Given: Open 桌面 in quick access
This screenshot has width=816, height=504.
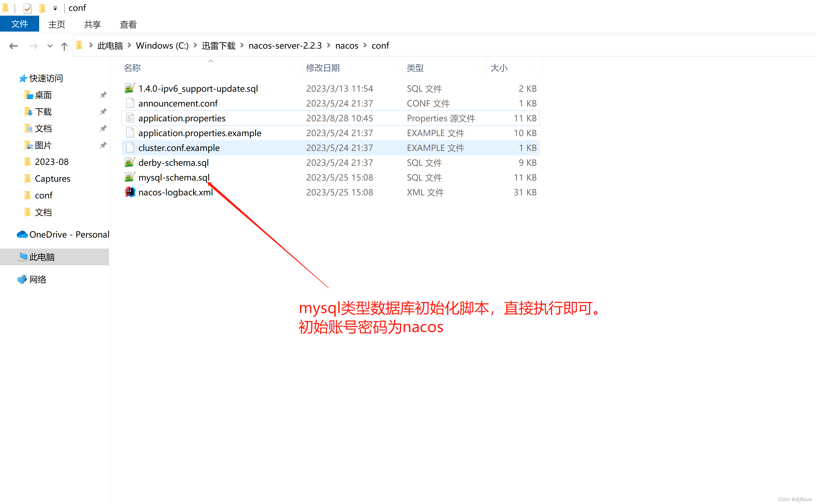Looking at the screenshot, I should point(43,95).
